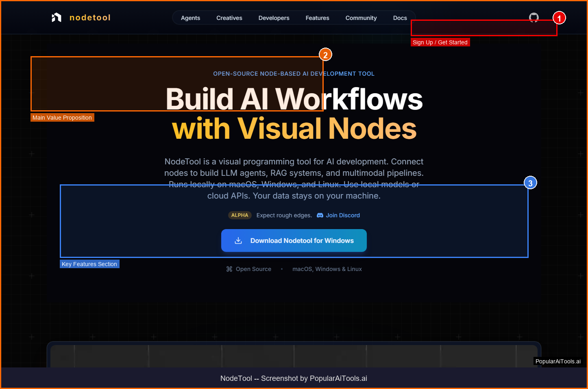Screen dimensions: 588x389
Task: Click the download arrow icon in the button
Action: tap(238, 240)
